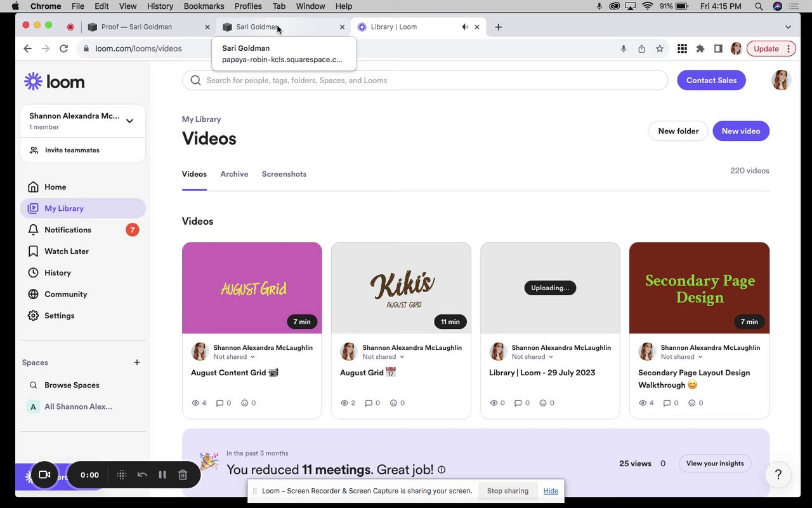Click the New video button
The image size is (812, 508).
pos(741,131)
